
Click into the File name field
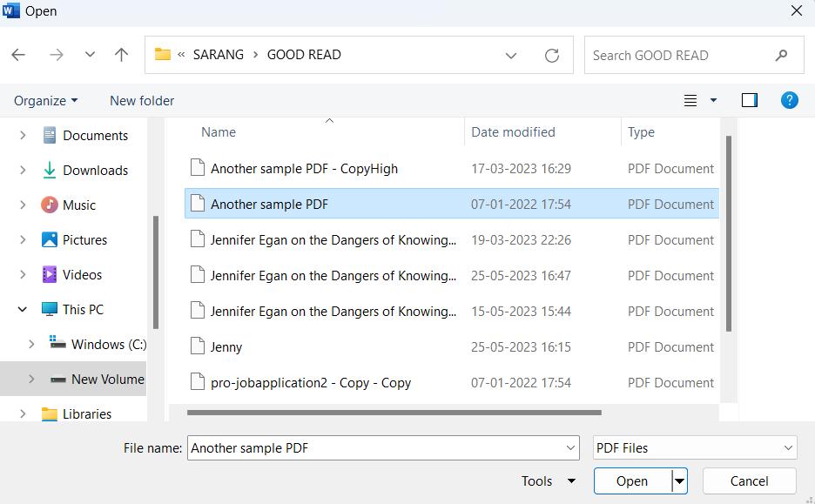tap(374, 448)
